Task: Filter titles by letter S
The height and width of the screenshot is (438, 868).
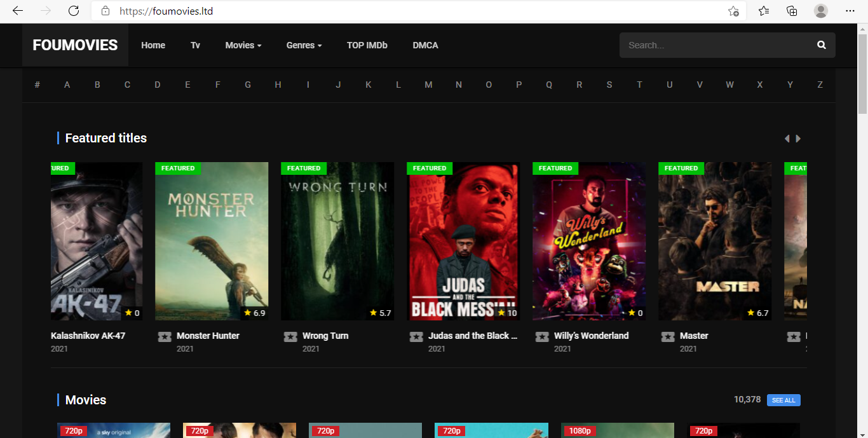Action: (609, 85)
